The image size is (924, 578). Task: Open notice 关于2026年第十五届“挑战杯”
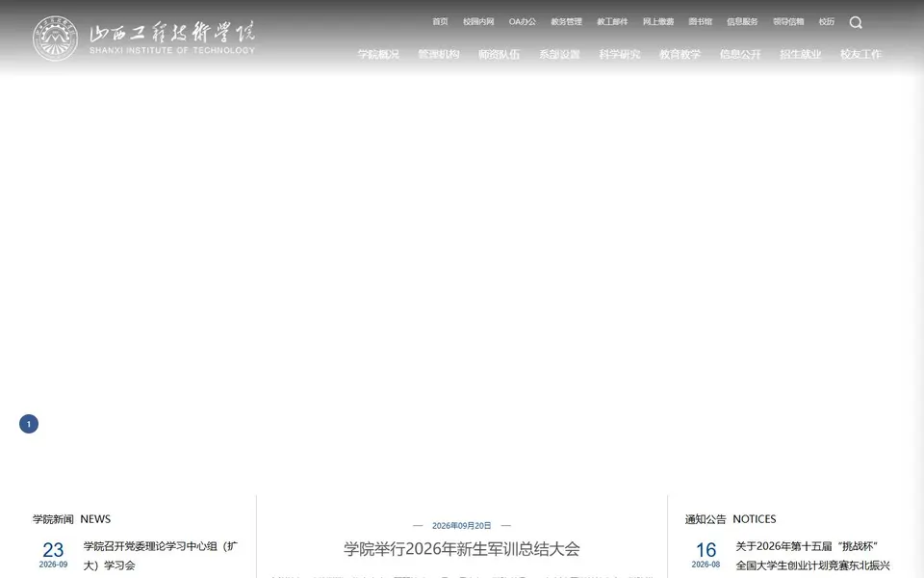[x=812, y=556]
